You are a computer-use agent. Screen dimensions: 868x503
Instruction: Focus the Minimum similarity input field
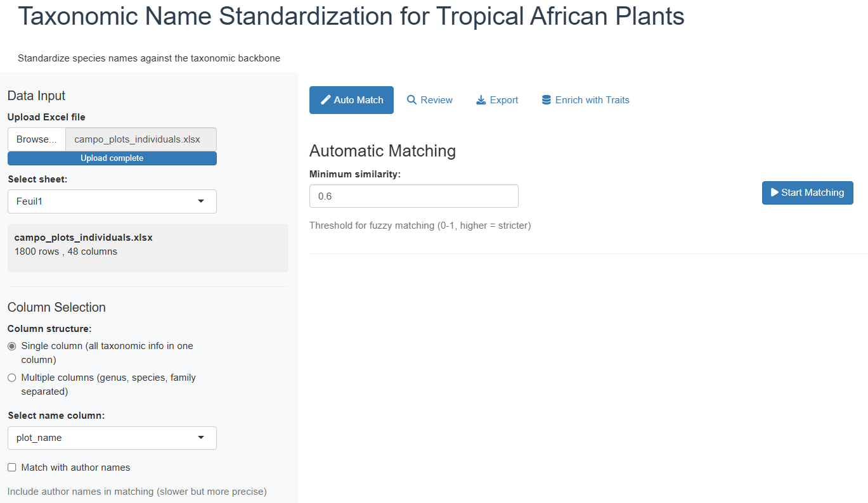pyautogui.click(x=413, y=196)
